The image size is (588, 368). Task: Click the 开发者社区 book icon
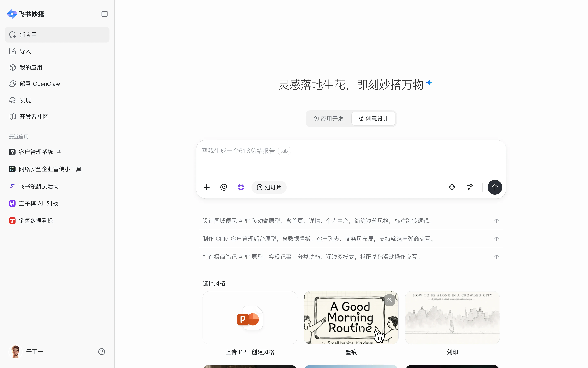(x=13, y=117)
